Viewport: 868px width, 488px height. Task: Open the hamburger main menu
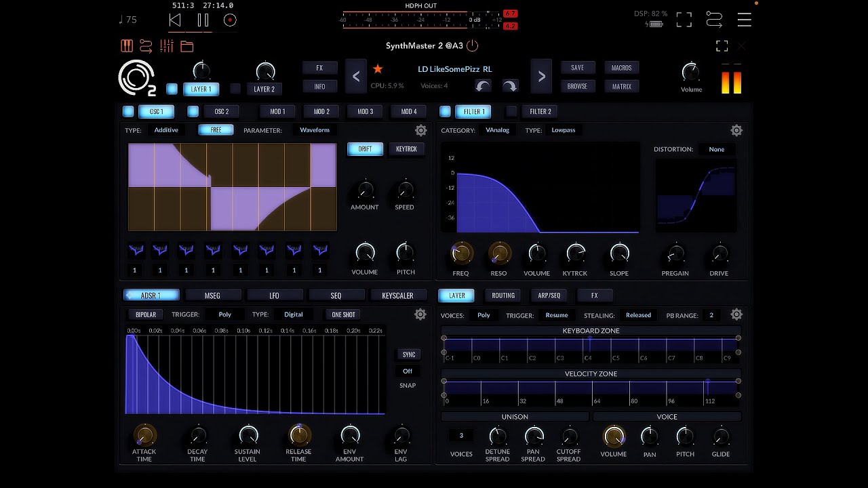point(745,20)
